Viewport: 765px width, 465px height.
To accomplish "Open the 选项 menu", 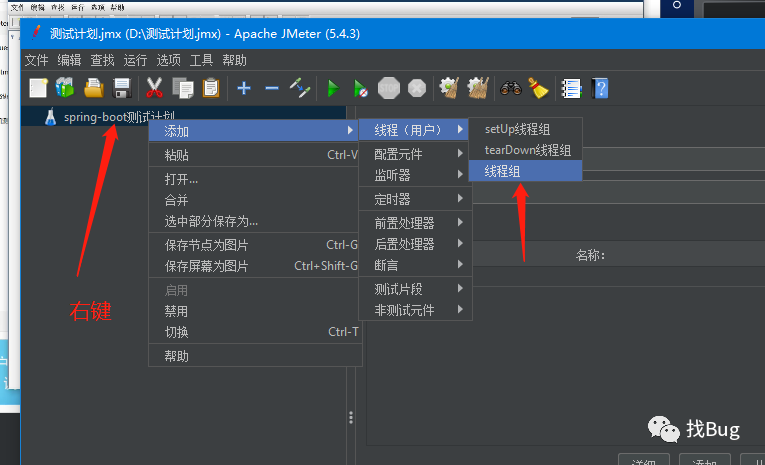I will pos(168,61).
